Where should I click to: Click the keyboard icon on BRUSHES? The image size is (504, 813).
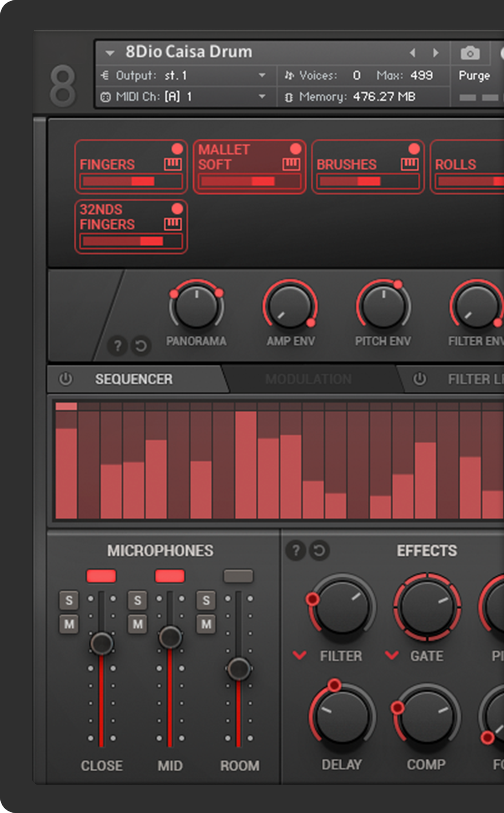pyautogui.click(x=409, y=164)
